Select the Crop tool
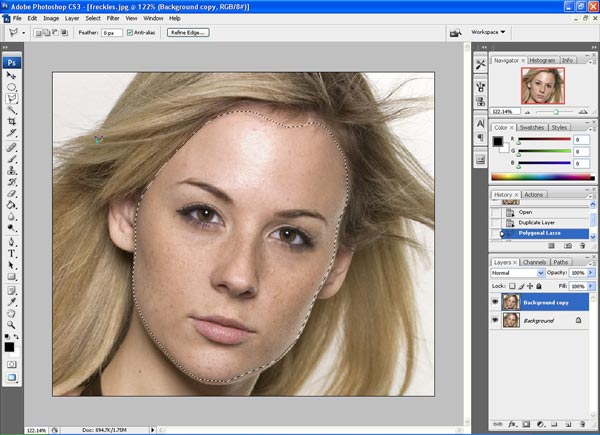Screen dimensions: 600x435 pyautogui.click(x=11, y=121)
